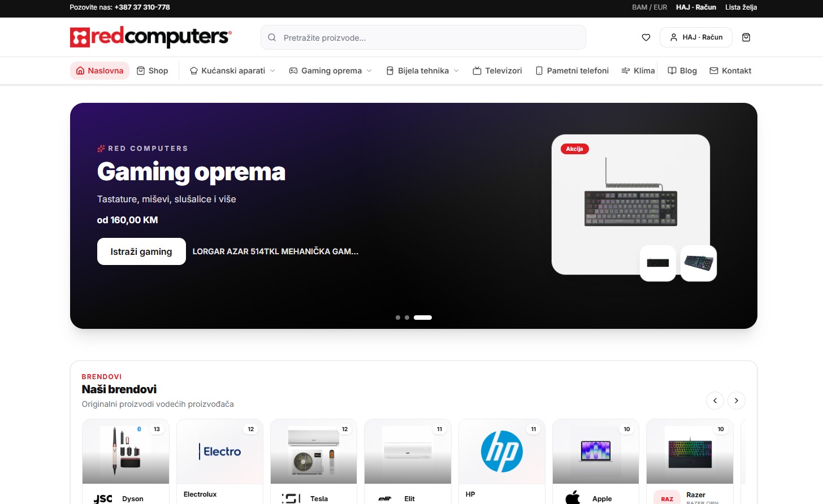
Task: Click the Dyson brand name
Action: pyautogui.click(x=133, y=499)
